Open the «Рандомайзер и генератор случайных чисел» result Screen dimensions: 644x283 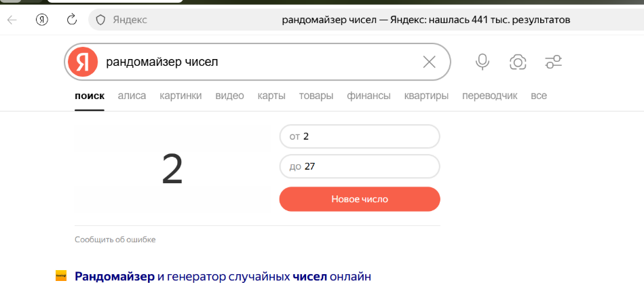click(223, 276)
